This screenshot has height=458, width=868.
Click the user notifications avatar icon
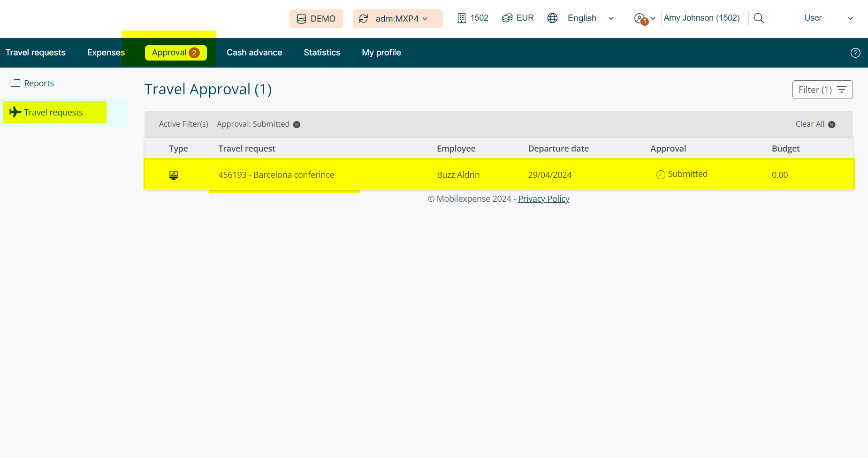[x=640, y=18]
